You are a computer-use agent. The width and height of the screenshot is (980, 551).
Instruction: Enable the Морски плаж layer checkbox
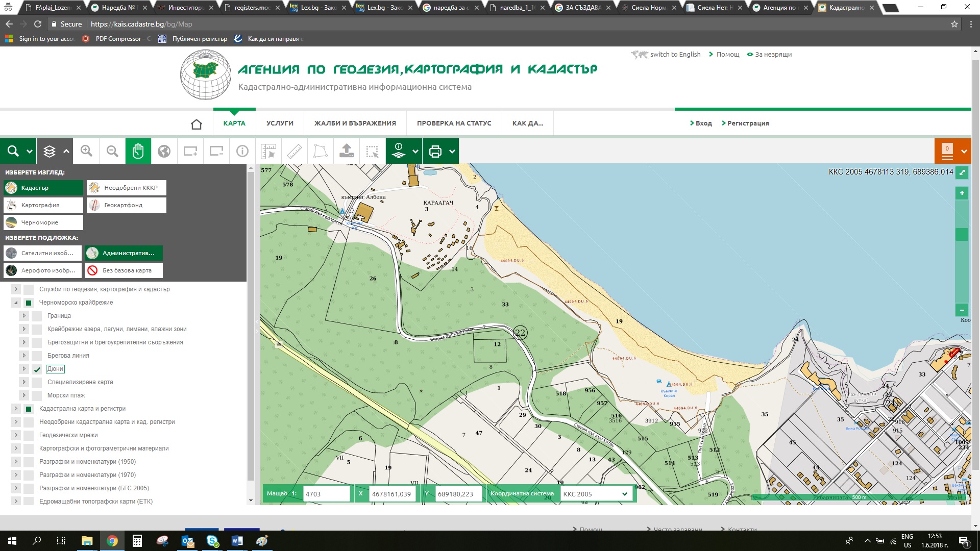point(37,395)
